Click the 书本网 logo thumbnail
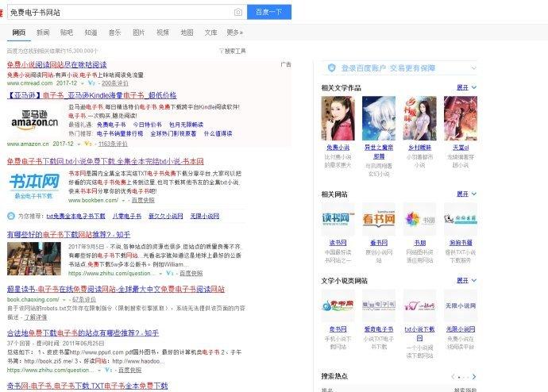The width and height of the screenshot is (548, 392). pyautogui.click(x=34, y=186)
